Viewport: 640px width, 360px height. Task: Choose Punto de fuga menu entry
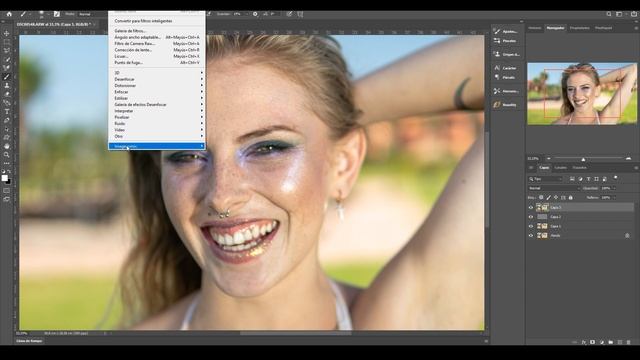[157, 62]
